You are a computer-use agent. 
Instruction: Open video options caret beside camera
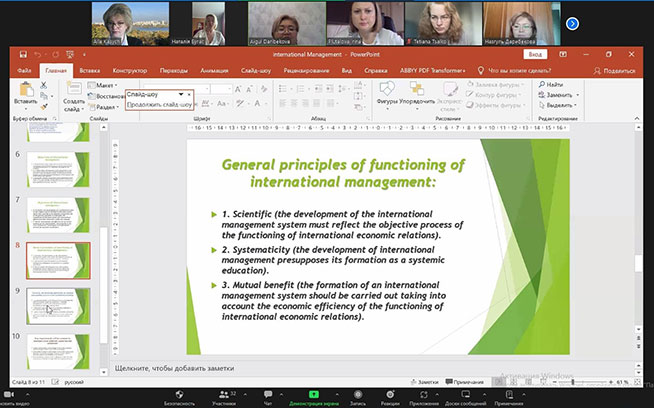click(x=28, y=394)
